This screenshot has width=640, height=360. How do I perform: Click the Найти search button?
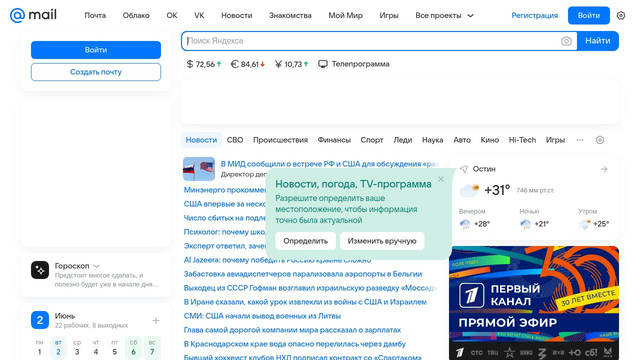(x=598, y=41)
